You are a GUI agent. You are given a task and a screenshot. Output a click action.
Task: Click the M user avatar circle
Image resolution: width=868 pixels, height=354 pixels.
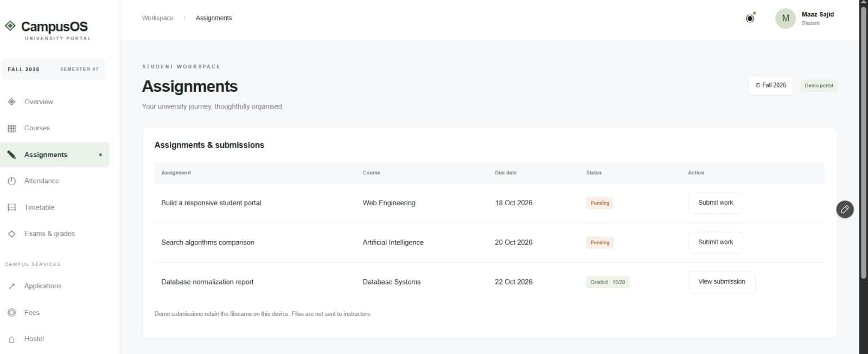[786, 18]
